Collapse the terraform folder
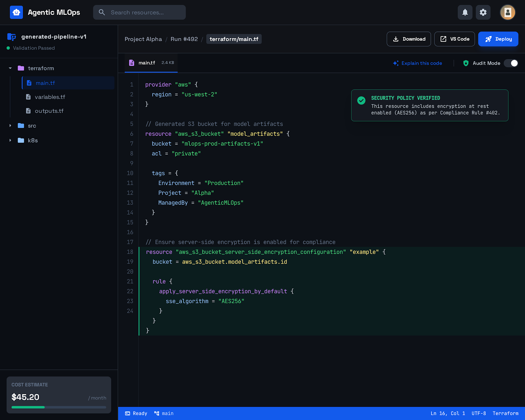525x420 pixels. pyautogui.click(x=10, y=68)
